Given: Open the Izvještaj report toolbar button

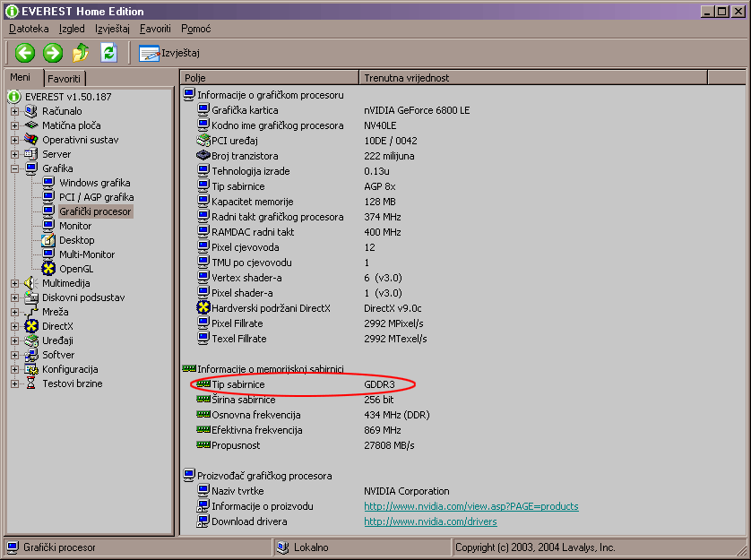Looking at the screenshot, I should (169, 53).
